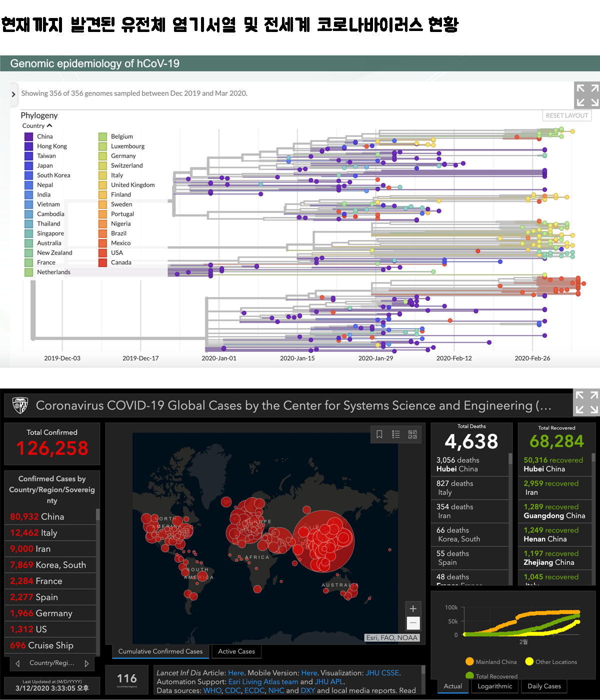Select Italy row in confirmed cases list
Viewport: 600px width, 700px height.
[50, 533]
